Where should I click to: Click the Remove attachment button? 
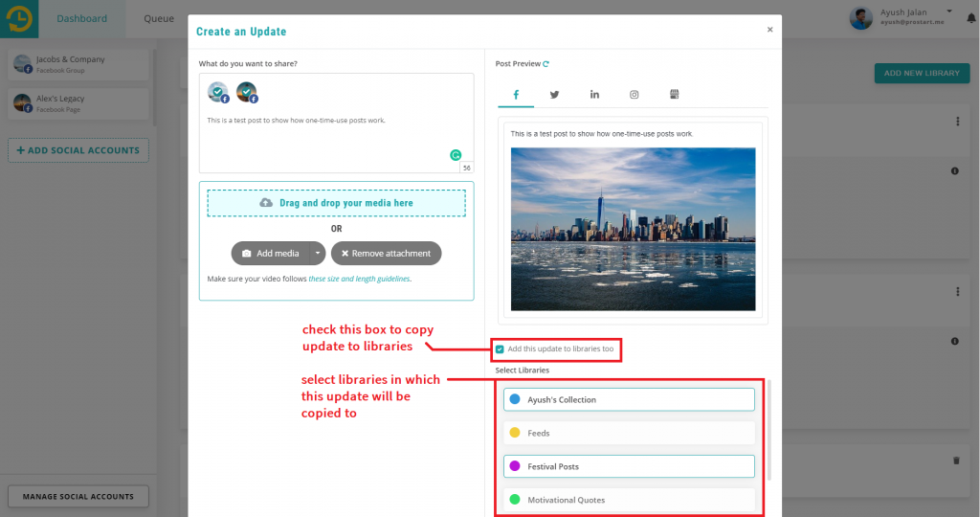pos(386,254)
